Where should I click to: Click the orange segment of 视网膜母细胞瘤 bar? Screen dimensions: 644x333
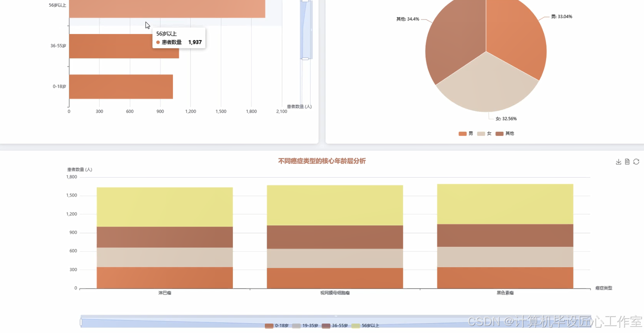(335, 278)
